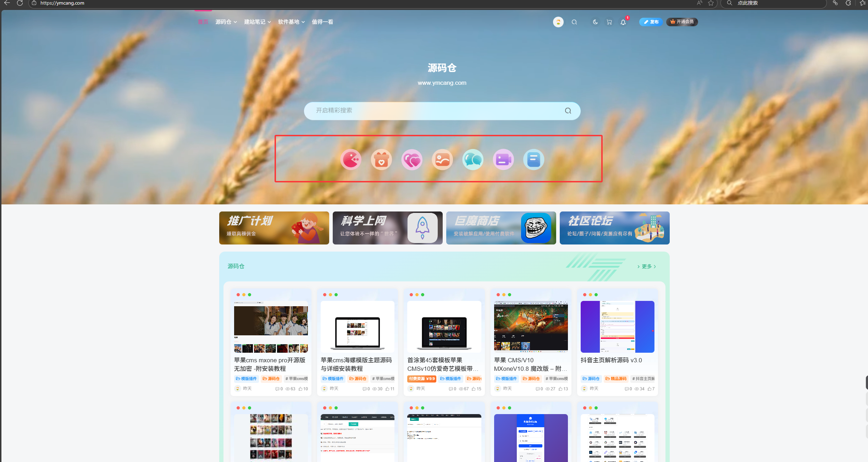Click the 更多 link in 源码仓 section

[647, 266]
